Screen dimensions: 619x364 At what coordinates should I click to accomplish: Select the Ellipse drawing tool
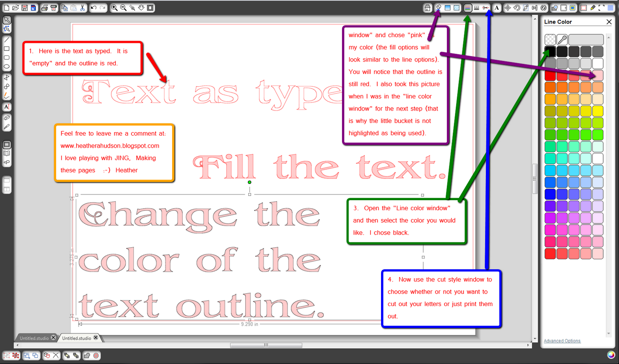click(7, 66)
